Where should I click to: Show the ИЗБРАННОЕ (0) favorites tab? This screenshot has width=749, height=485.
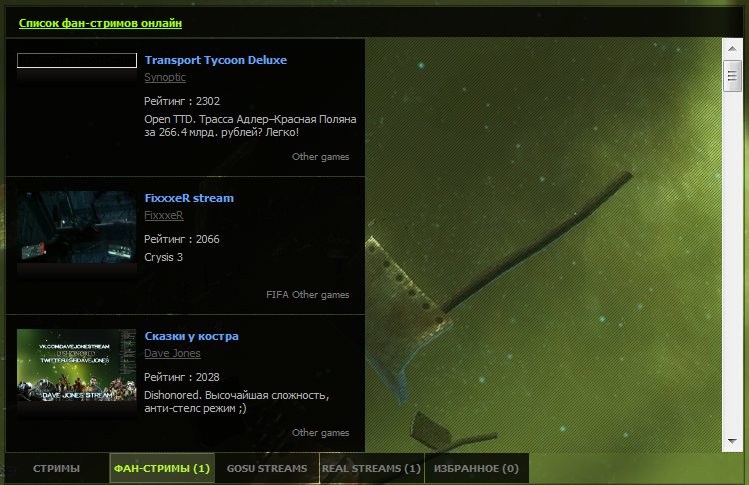(x=476, y=468)
